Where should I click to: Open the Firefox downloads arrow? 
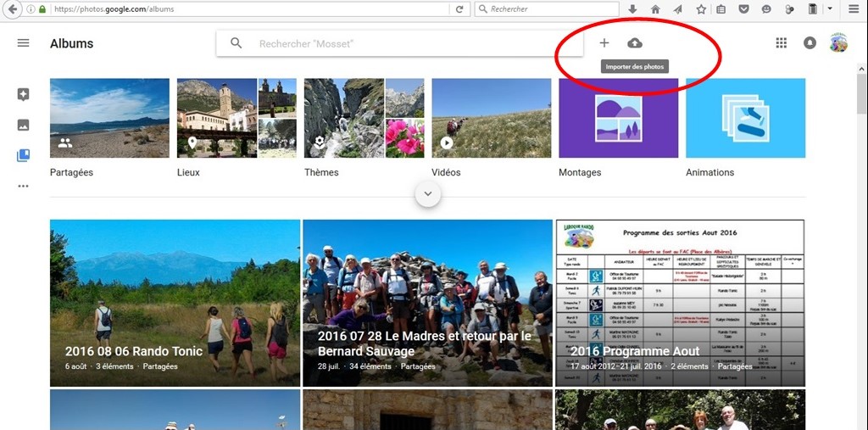pyautogui.click(x=632, y=9)
